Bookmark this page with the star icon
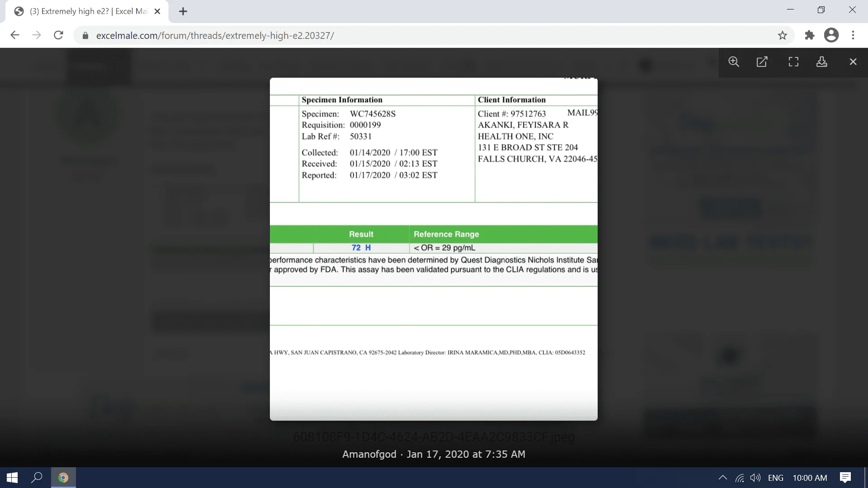The width and height of the screenshot is (868, 488). 783,35
